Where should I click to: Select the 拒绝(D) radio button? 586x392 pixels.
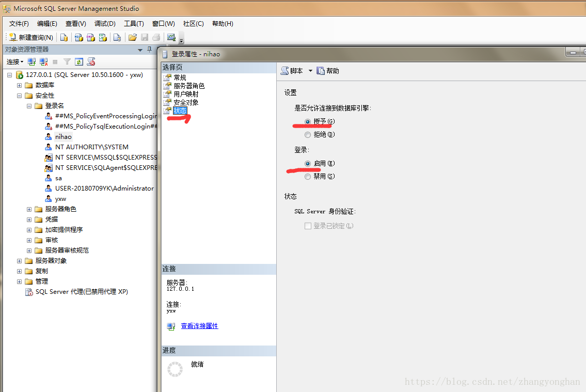[308, 134]
